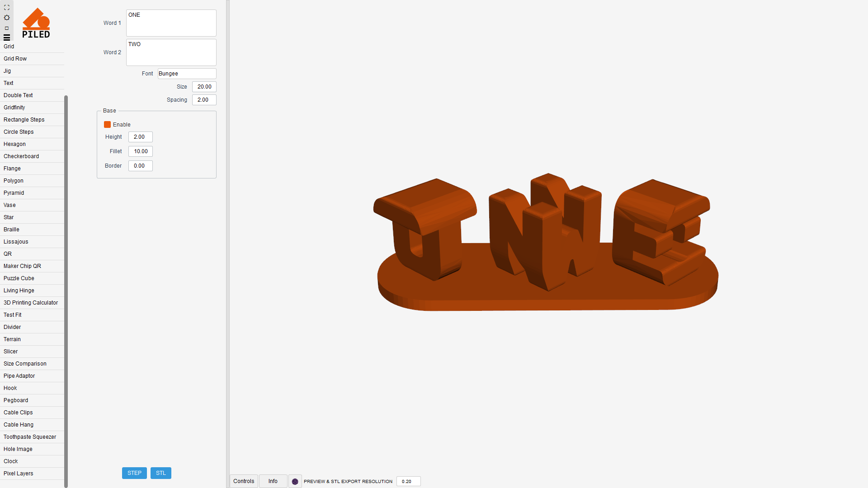The image size is (868, 488).
Task: Select Grid Row in the sidebar
Action: tap(32, 59)
